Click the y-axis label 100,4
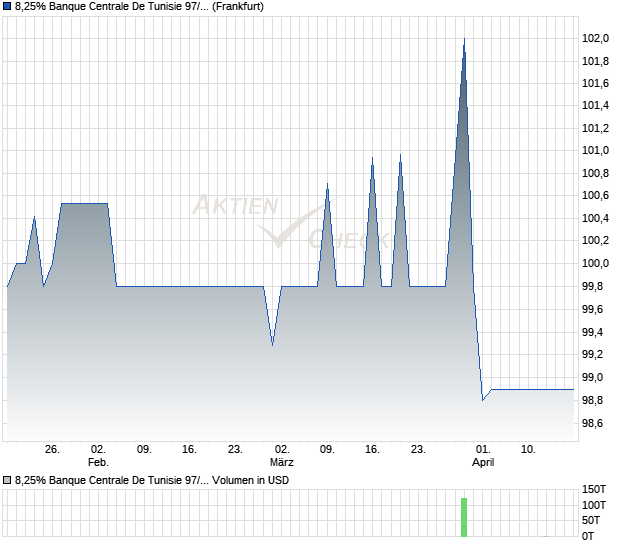This screenshot has height=546, width=620. [595, 218]
